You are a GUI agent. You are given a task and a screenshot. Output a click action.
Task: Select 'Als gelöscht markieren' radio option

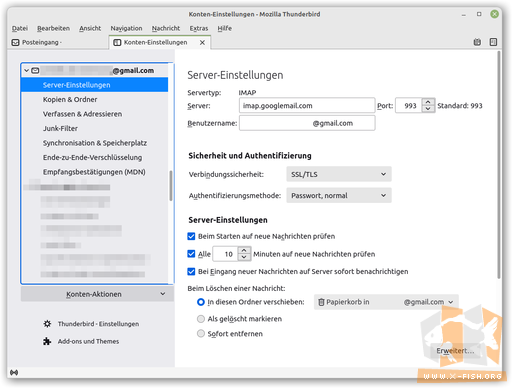(x=201, y=319)
